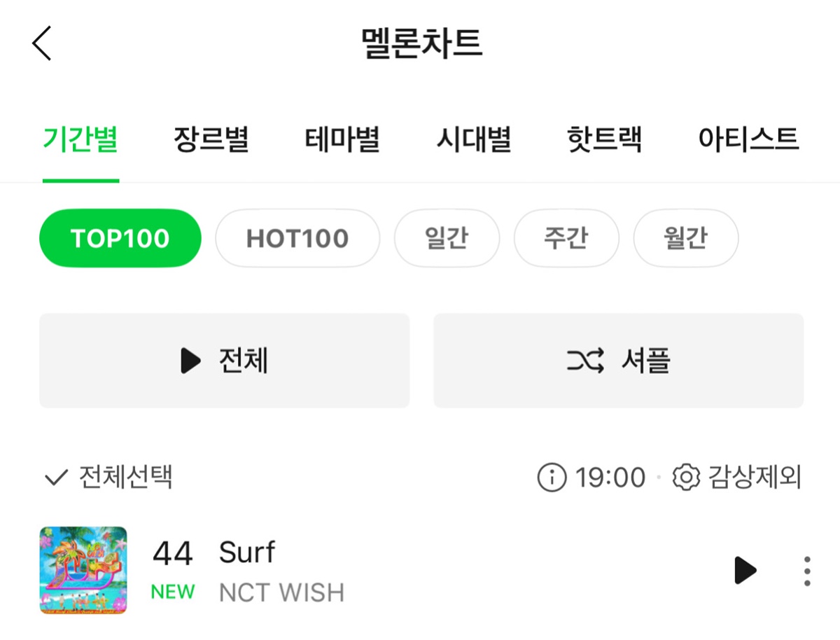Switch to the 장르별 tab
840x640 pixels.
211,139
